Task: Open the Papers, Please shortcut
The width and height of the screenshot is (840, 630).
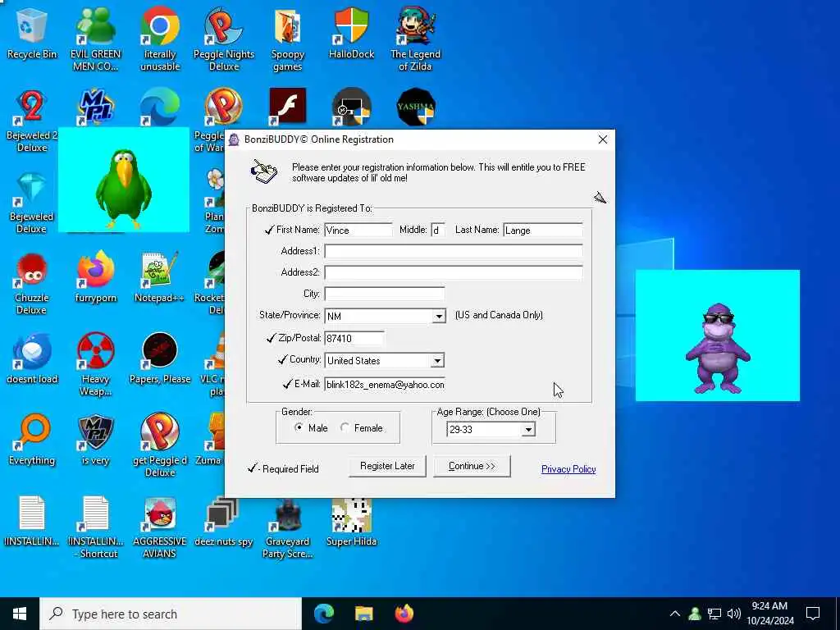Action: tap(160, 359)
